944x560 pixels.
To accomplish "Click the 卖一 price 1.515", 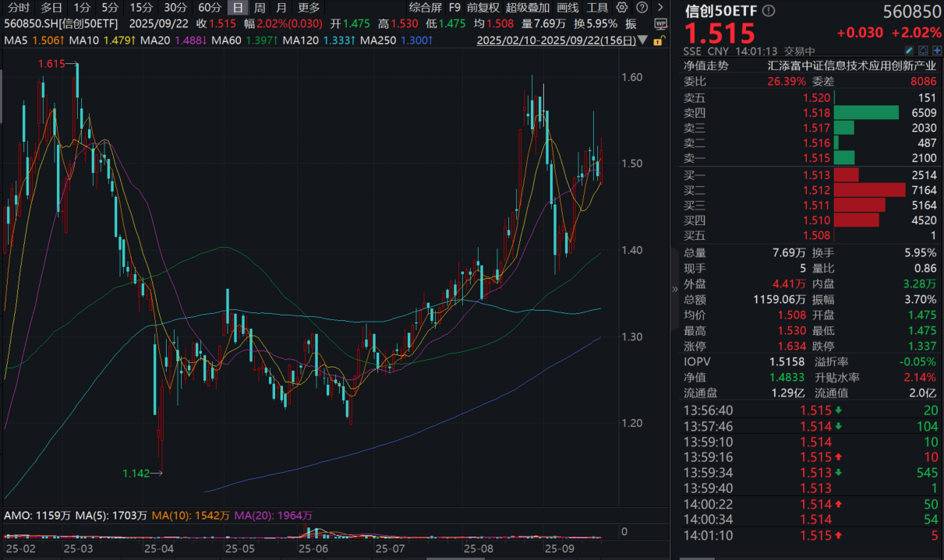I will coord(816,159).
